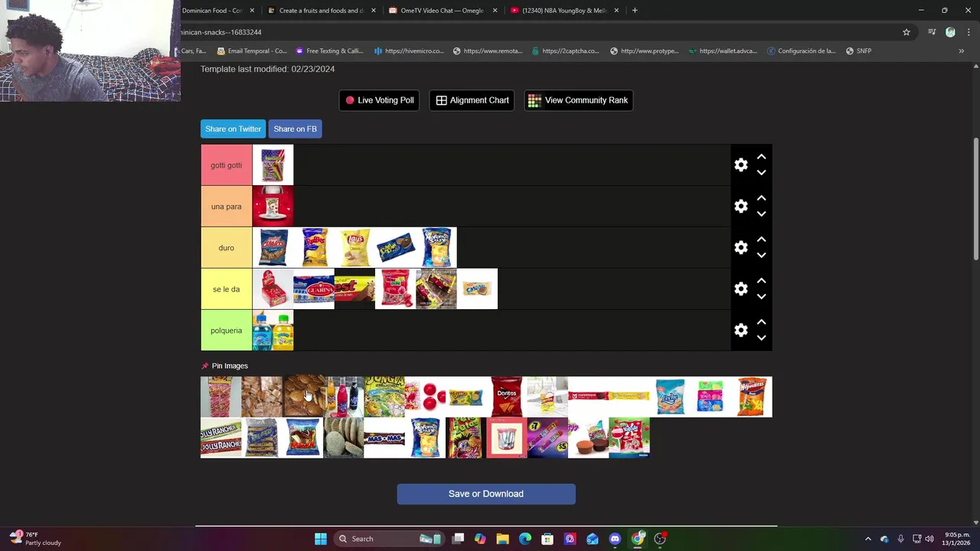
Task: Move the duro tier up
Action: tap(761, 240)
